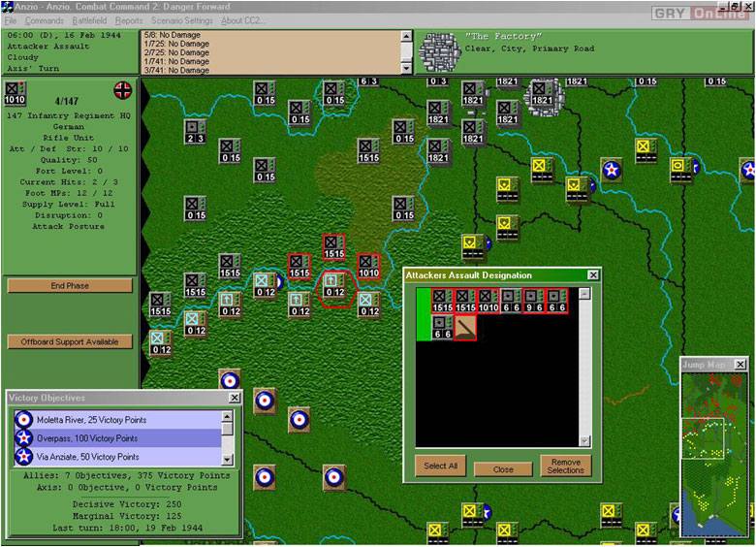Screen dimensions: 756x547
Task: Click the Via Anziate star objective icon
Action: [x=23, y=456]
